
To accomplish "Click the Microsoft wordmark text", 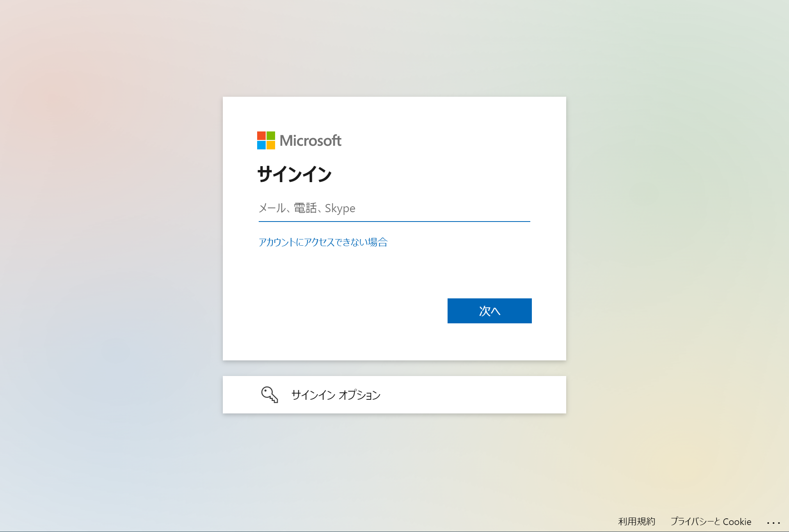I will pyautogui.click(x=311, y=141).
